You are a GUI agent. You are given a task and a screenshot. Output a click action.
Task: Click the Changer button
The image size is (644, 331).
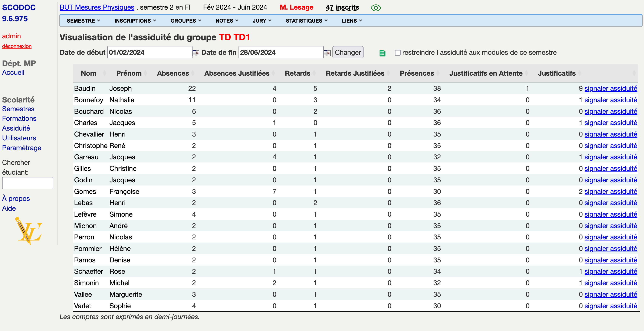click(348, 52)
